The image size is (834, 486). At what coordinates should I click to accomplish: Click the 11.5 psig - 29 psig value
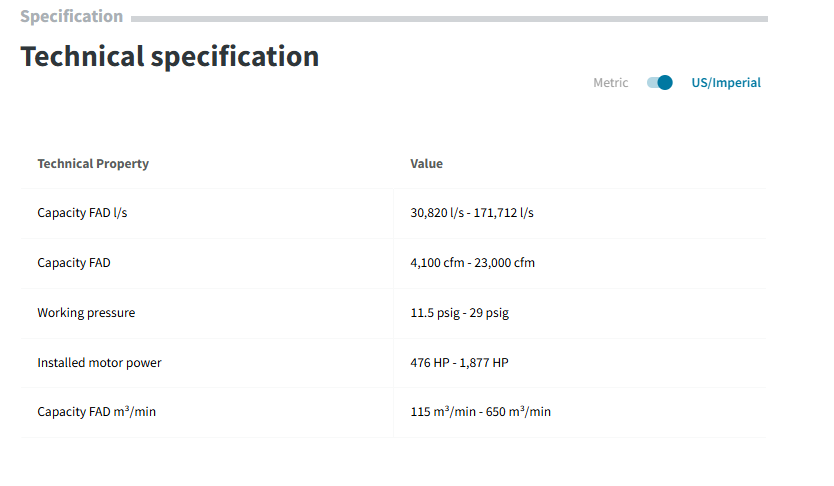click(x=459, y=313)
